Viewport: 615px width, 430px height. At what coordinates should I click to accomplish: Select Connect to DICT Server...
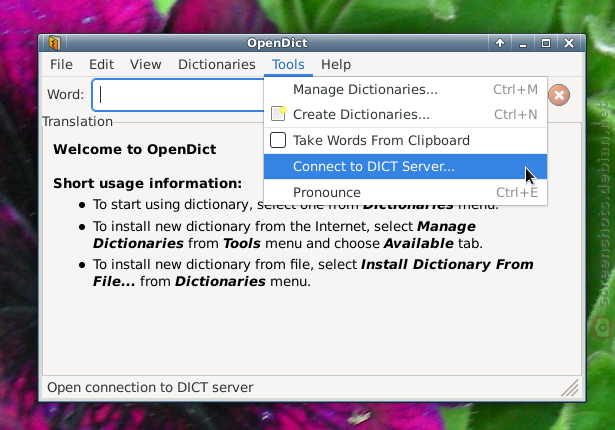406,166
